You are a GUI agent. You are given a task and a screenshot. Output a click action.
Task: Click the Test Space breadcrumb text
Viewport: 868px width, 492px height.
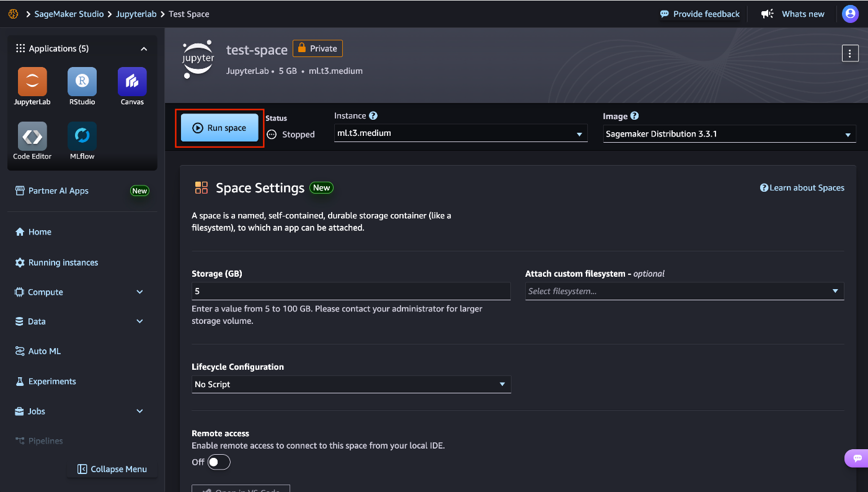coord(189,14)
